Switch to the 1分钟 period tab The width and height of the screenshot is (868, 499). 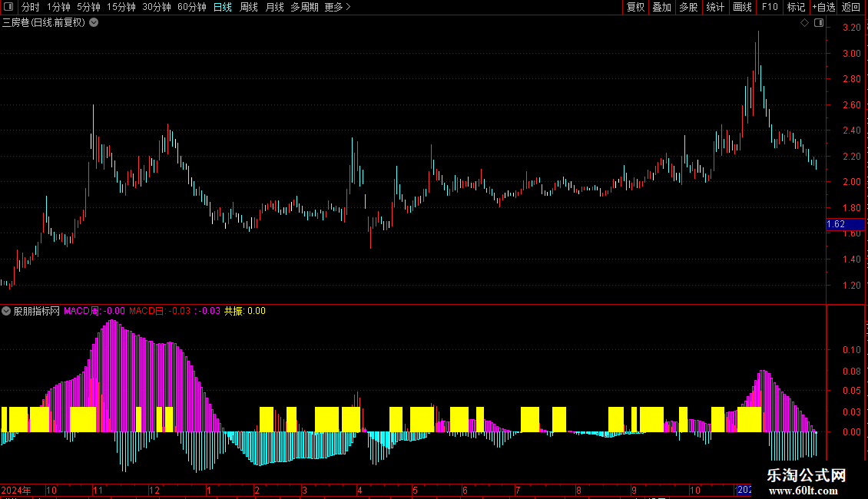(58, 7)
